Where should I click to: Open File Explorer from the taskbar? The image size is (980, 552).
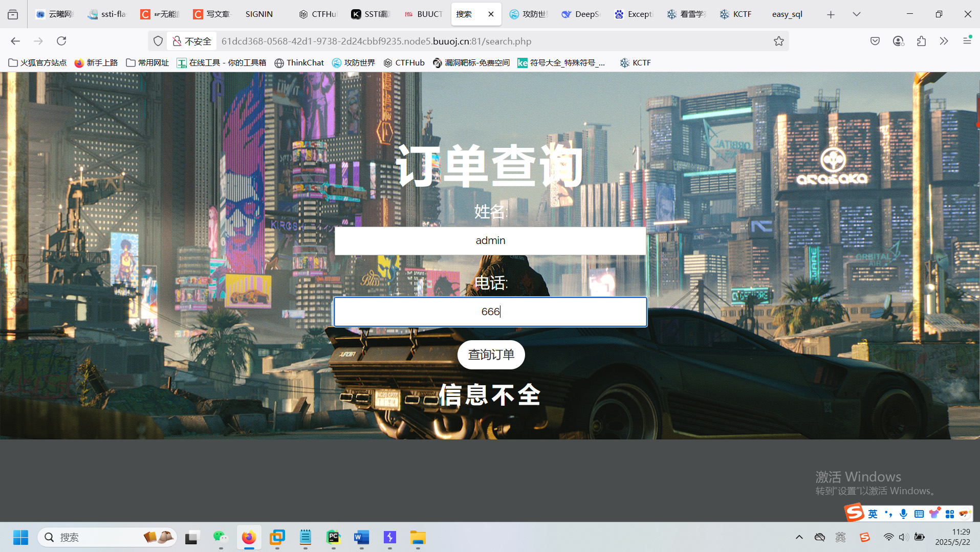418,537
